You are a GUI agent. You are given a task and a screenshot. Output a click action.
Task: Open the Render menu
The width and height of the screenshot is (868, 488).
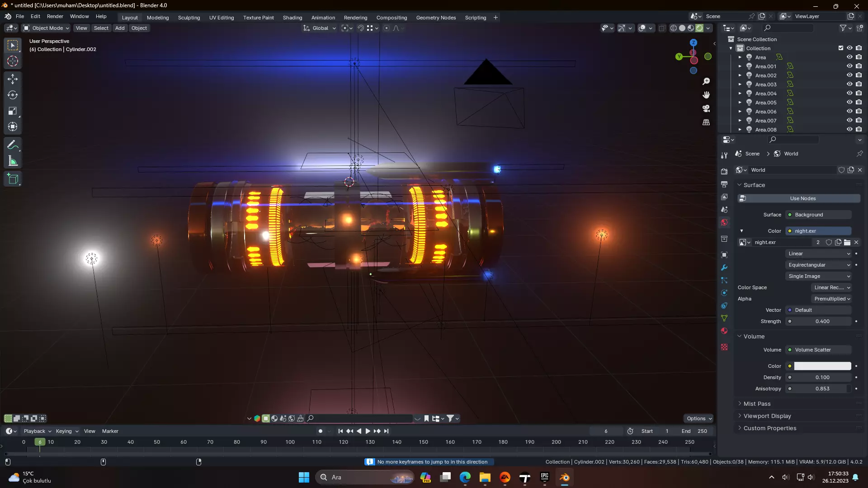55,16
